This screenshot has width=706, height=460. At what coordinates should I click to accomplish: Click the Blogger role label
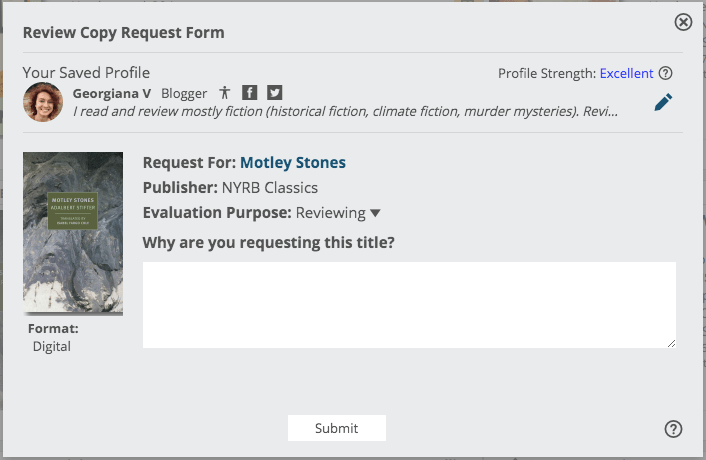click(x=184, y=93)
